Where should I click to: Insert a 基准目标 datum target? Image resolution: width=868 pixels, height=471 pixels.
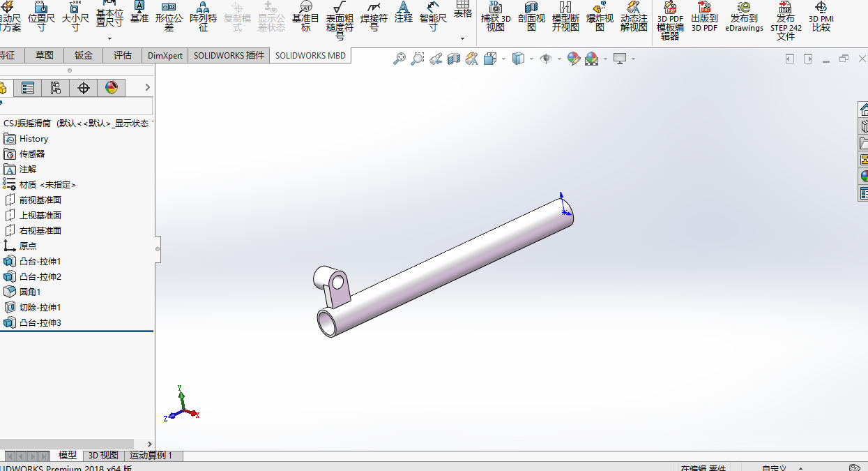click(x=305, y=17)
